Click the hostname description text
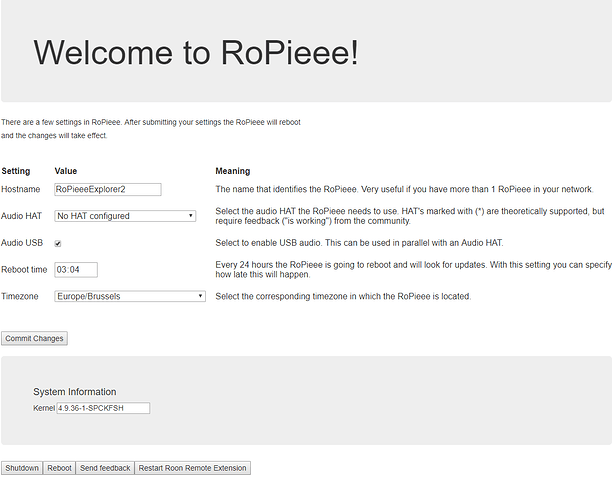 (x=404, y=189)
